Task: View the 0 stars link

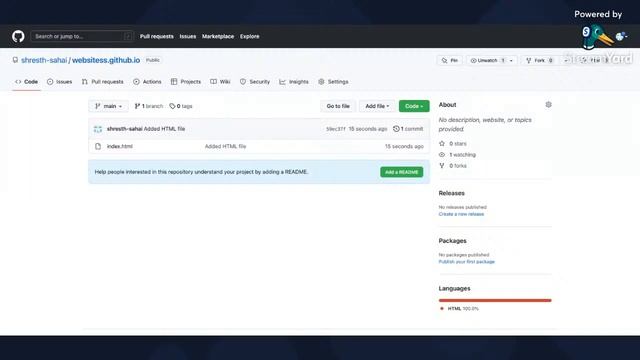Action: (453, 144)
